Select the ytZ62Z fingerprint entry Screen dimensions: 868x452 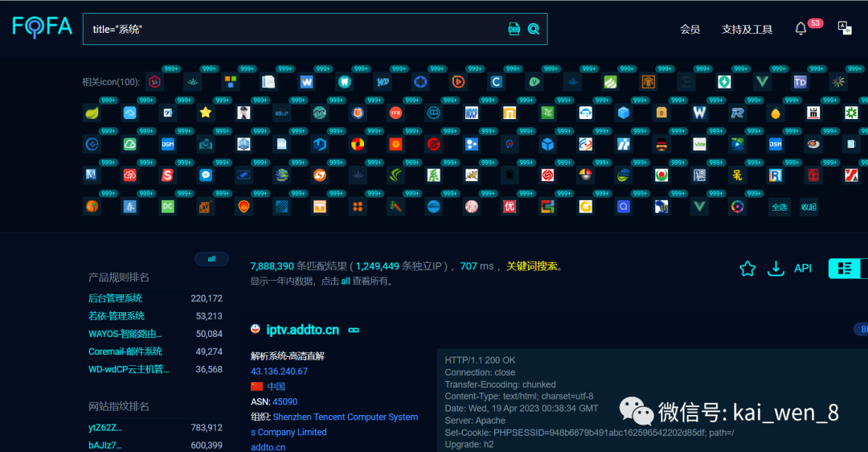(x=105, y=428)
